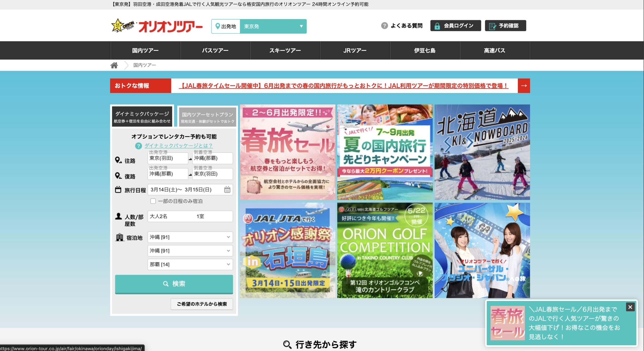Image resolution: width=644 pixels, height=351 pixels.
Task: Enable 一部の日程のみ宿泊 checkbox
Action: tap(153, 201)
